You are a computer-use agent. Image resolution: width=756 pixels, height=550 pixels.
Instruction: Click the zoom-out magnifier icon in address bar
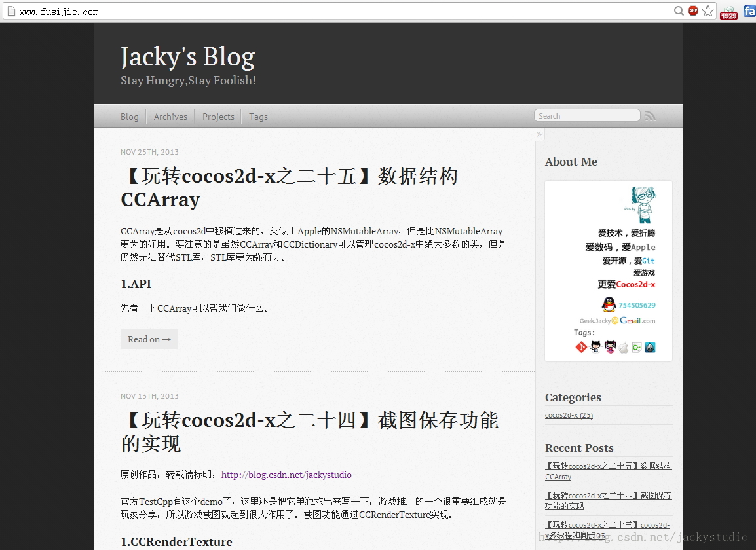point(679,11)
